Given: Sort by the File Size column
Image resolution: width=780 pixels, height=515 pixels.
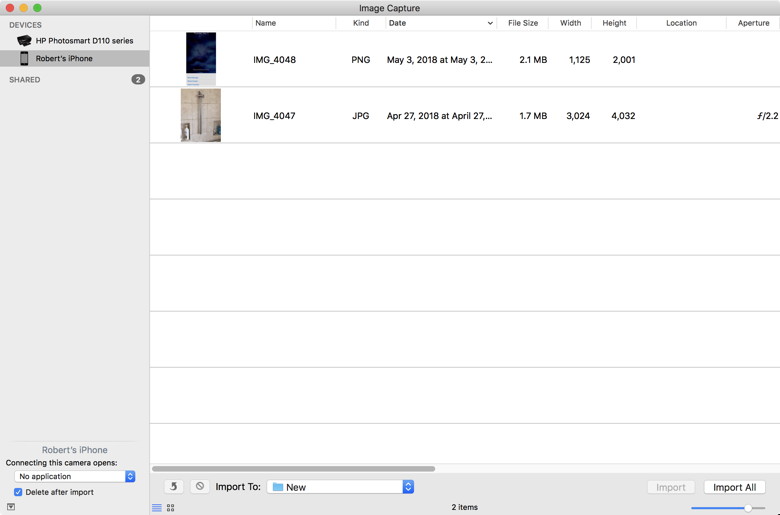Looking at the screenshot, I should click(x=522, y=23).
